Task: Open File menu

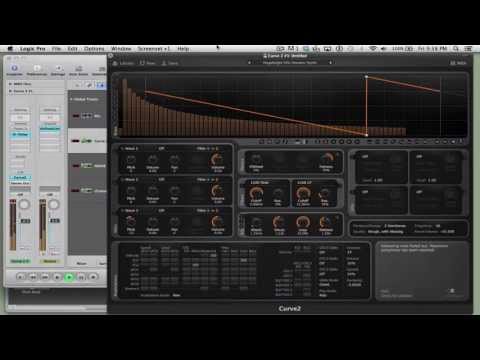Action: 56,49
